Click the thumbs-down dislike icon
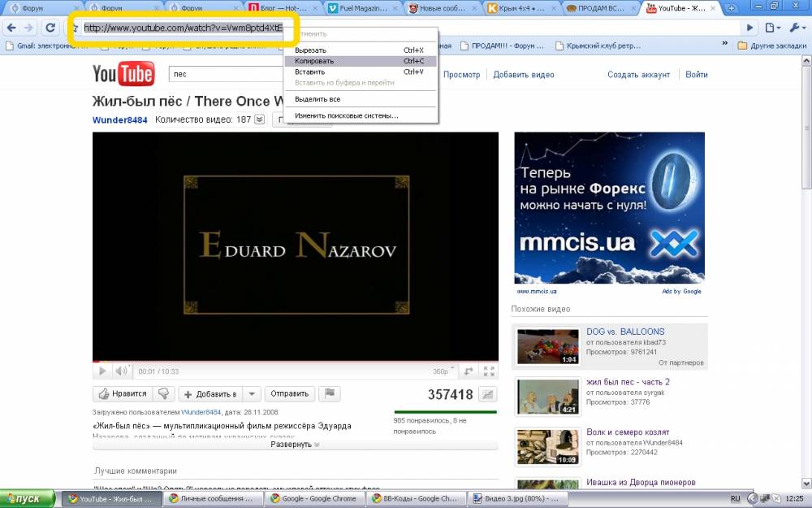The width and height of the screenshot is (812, 508). click(164, 394)
